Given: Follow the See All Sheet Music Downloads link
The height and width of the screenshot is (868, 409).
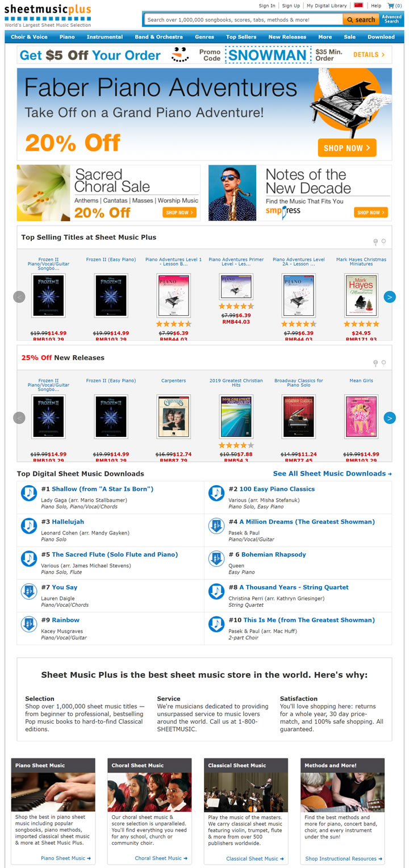Looking at the screenshot, I should click(x=332, y=474).
